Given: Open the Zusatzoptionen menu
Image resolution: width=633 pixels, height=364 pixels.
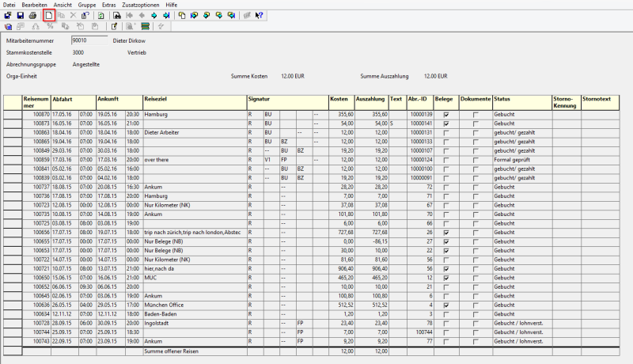Looking at the screenshot, I should (141, 5).
